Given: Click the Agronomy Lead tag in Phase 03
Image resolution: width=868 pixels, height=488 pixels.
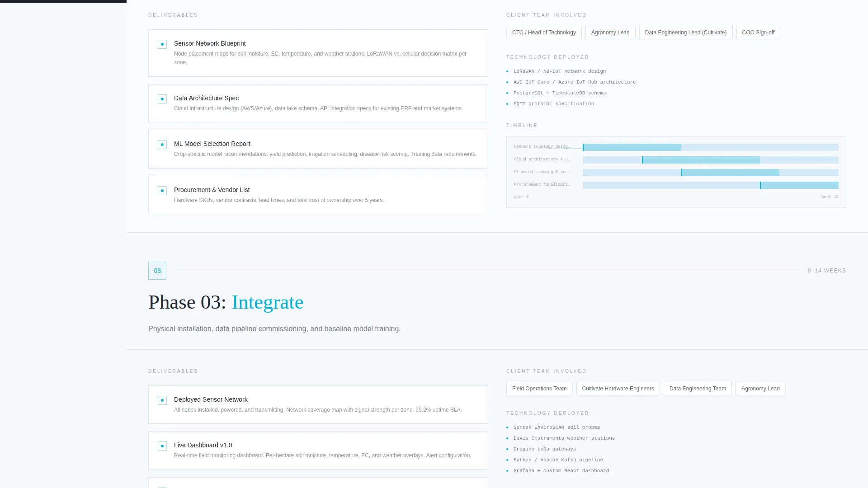Looking at the screenshot, I should point(760,389).
